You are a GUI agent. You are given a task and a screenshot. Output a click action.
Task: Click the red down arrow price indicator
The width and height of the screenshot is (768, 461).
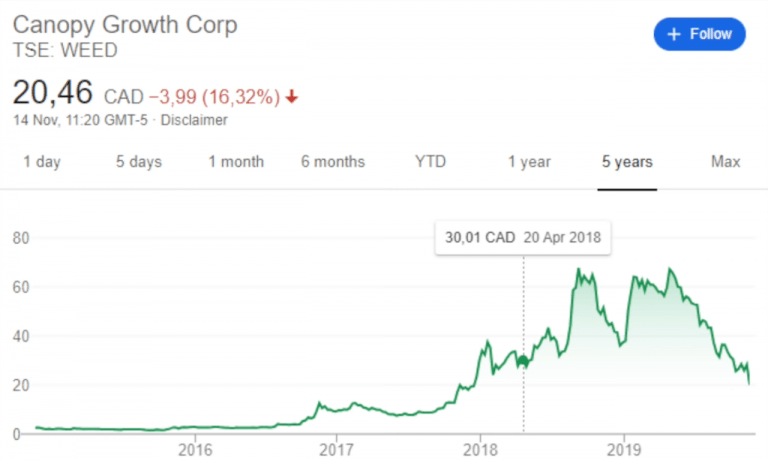[x=291, y=97]
